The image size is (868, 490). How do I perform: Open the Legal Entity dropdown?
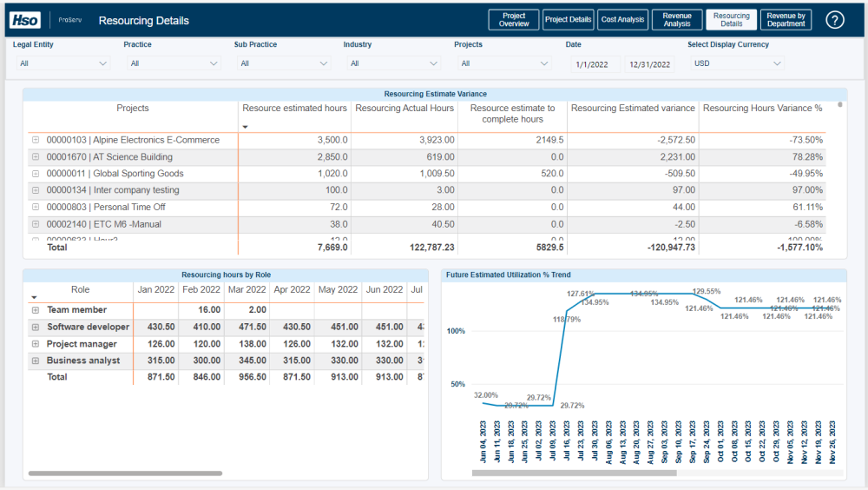[63, 63]
